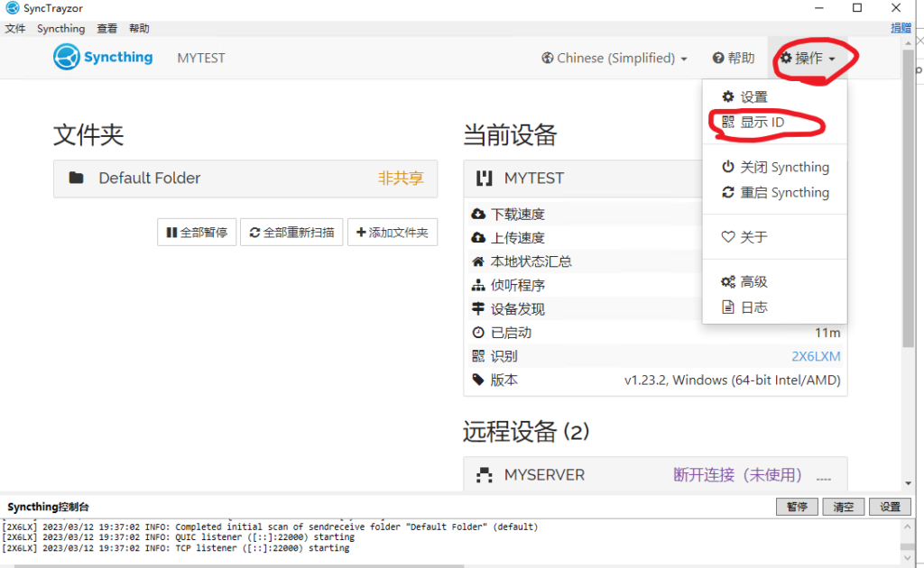924x568 pixels.
Task: Click the tag icon beside 版本
Action: pos(478,380)
